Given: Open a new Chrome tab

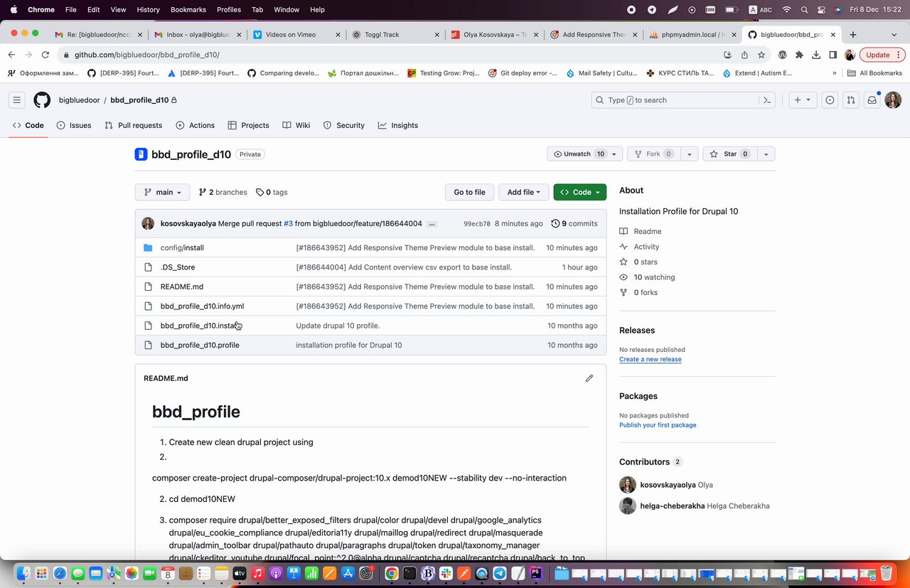Looking at the screenshot, I should click(853, 34).
